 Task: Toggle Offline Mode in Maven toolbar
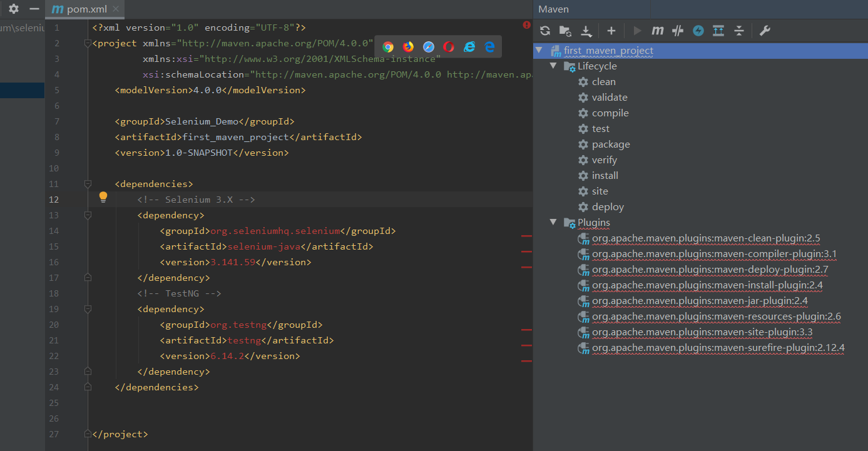[x=678, y=31]
